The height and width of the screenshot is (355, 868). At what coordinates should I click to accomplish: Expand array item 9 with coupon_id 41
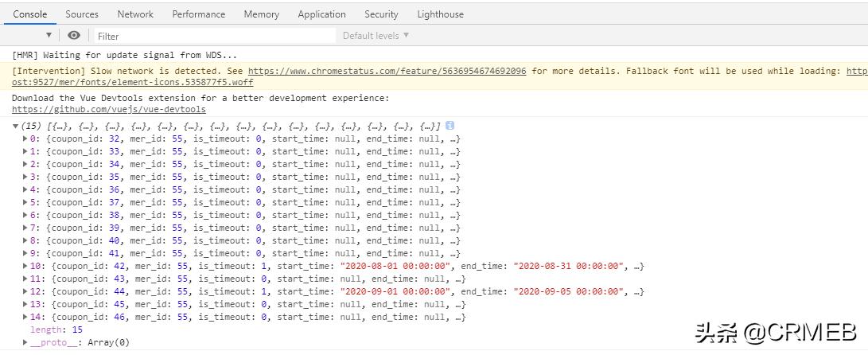[25, 253]
